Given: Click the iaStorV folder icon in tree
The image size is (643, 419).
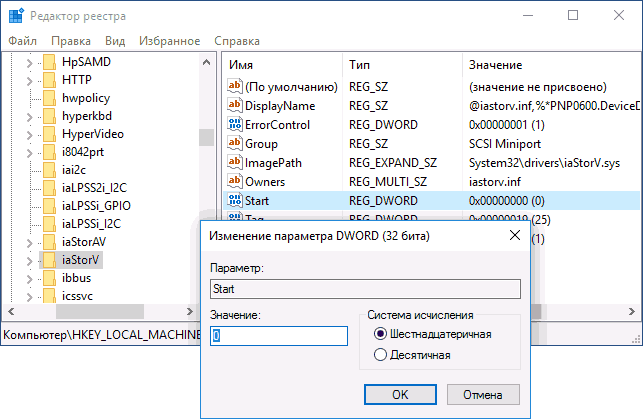Looking at the screenshot, I should 48,260.
